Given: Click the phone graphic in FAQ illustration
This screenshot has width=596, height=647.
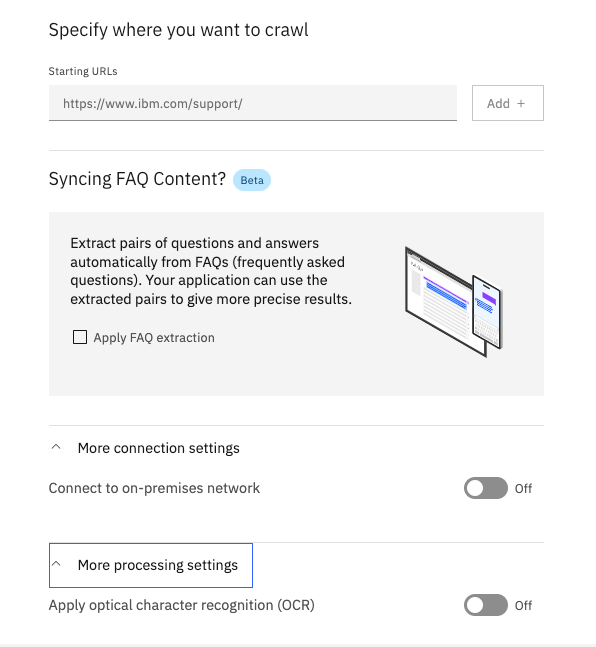Looking at the screenshot, I should 487,312.
